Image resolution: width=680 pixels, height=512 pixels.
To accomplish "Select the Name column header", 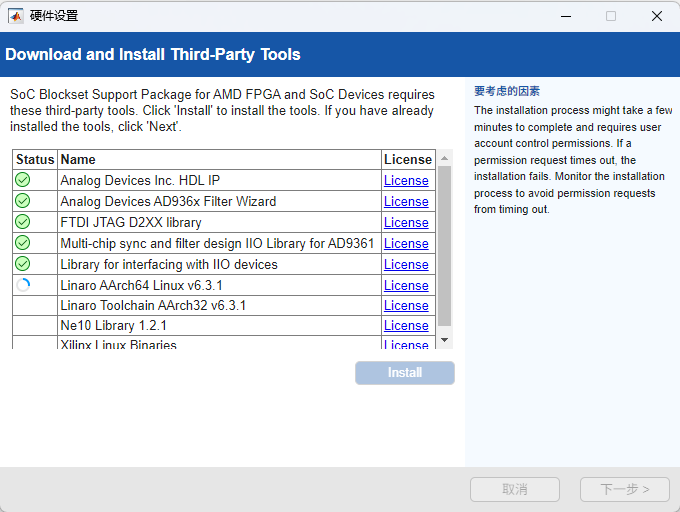I will coord(219,160).
